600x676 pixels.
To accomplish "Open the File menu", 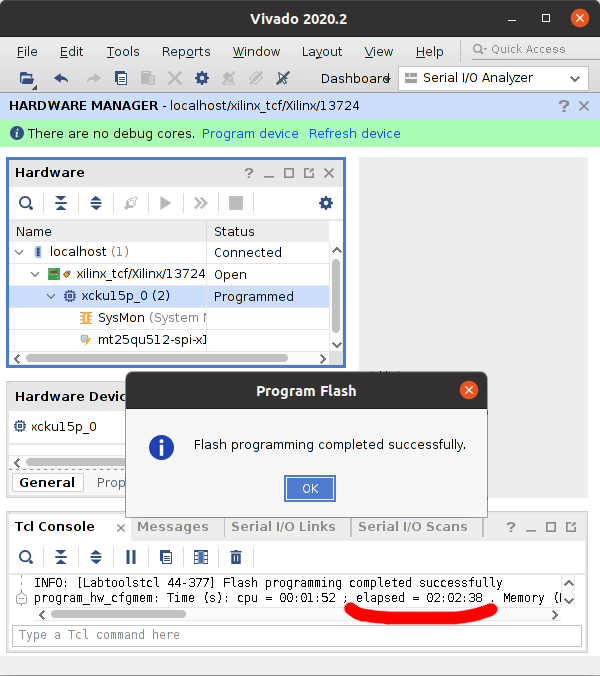I will coord(27,52).
